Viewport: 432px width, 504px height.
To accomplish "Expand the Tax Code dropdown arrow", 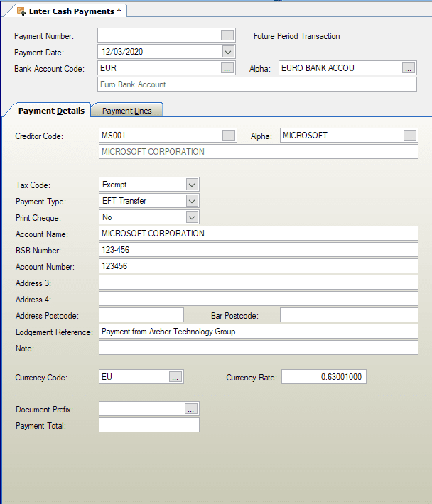I will pyautogui.click(x=192, y=185).
